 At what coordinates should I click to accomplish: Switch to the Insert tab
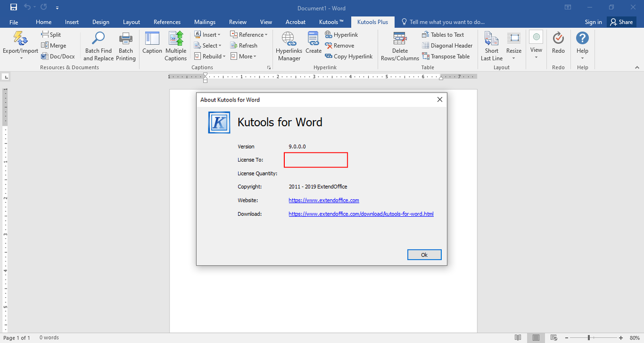72,22
